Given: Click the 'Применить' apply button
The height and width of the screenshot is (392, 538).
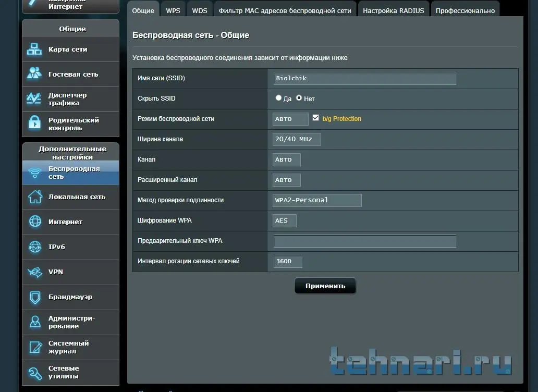Looking at the screenshot, I should click(325, 286).
